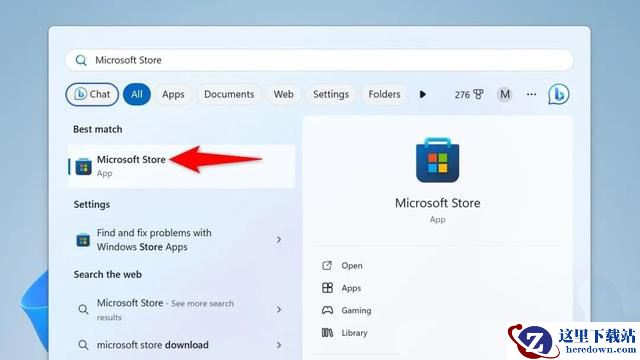Click the search magnifier icon in search box
This screenshot has width=640, height=360.
[x=81, y=60]
